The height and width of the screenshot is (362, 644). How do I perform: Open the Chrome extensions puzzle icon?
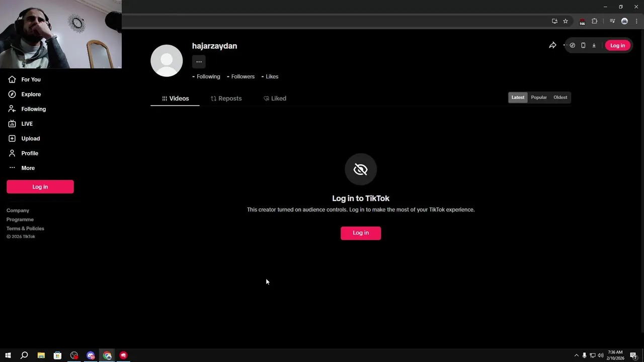pyautogui.click(x=594, y=21)
